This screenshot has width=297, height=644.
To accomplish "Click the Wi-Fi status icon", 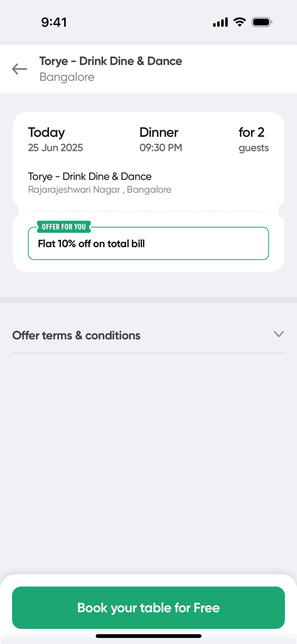I will coord(240,22).
